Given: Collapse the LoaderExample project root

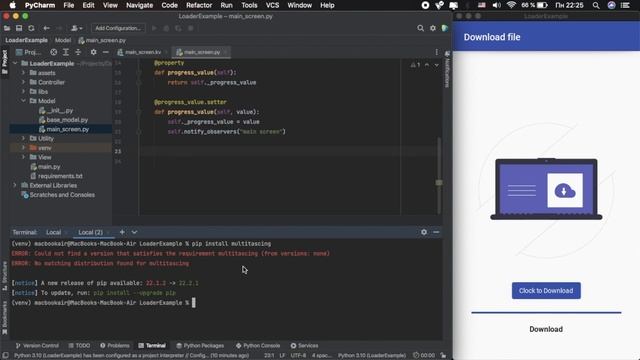Looking at the screenshot, I should [x=15, y=63].
